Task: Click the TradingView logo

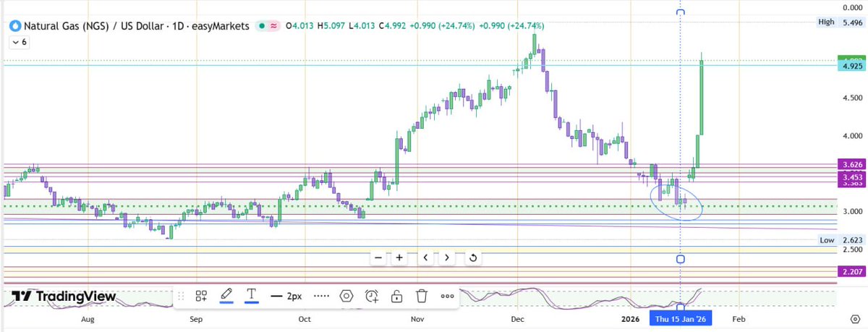Action: click(64, 297)
